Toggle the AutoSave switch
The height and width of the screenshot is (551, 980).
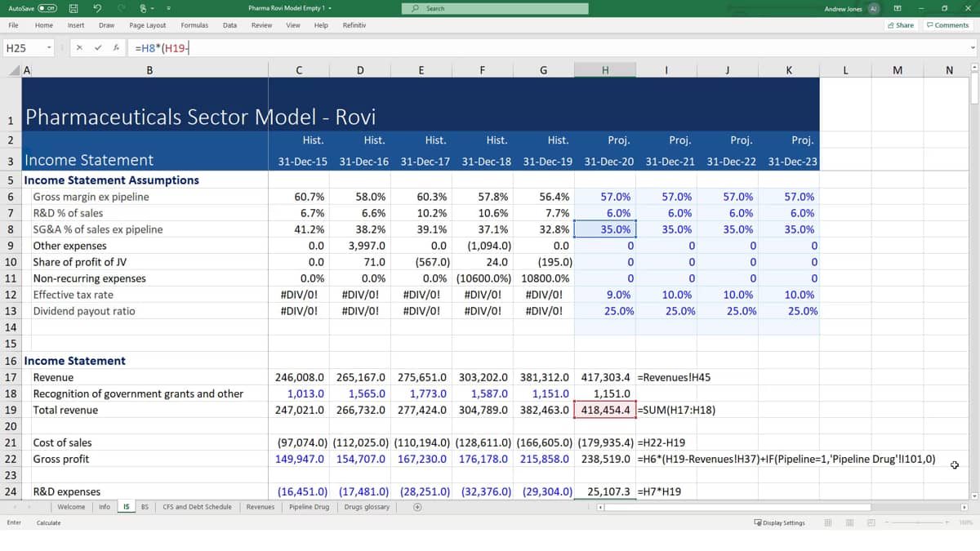click(x=47, y=8)
